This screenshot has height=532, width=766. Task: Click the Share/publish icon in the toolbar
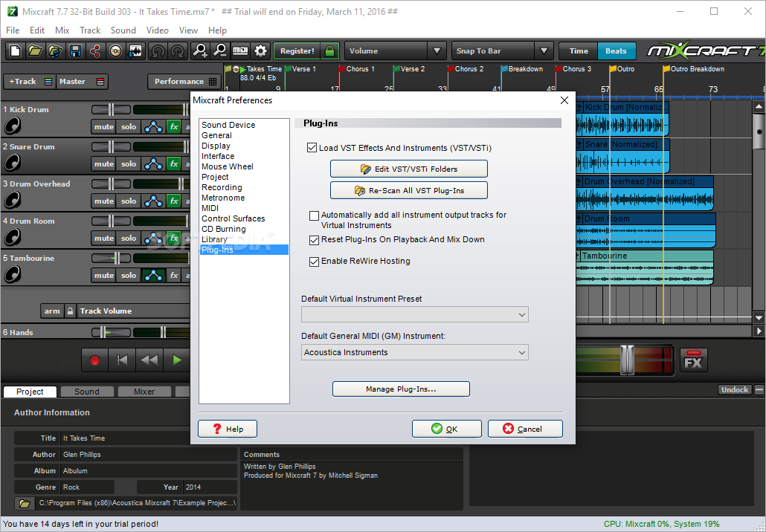[95, 51]
